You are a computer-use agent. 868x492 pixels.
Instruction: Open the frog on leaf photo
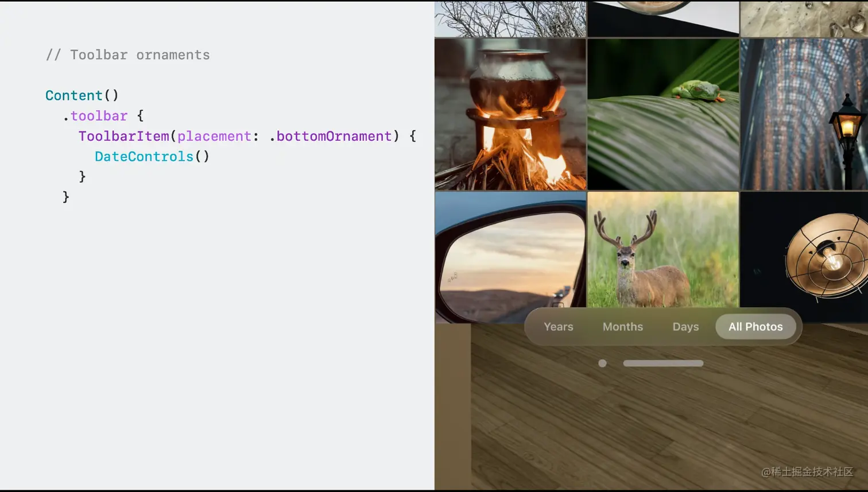(663, 114)
